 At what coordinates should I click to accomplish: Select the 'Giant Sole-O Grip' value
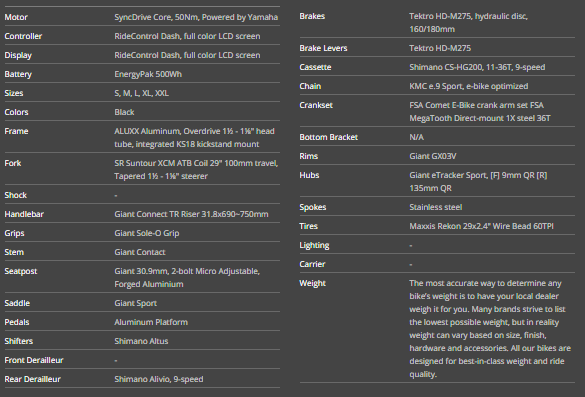coord(147,233)
